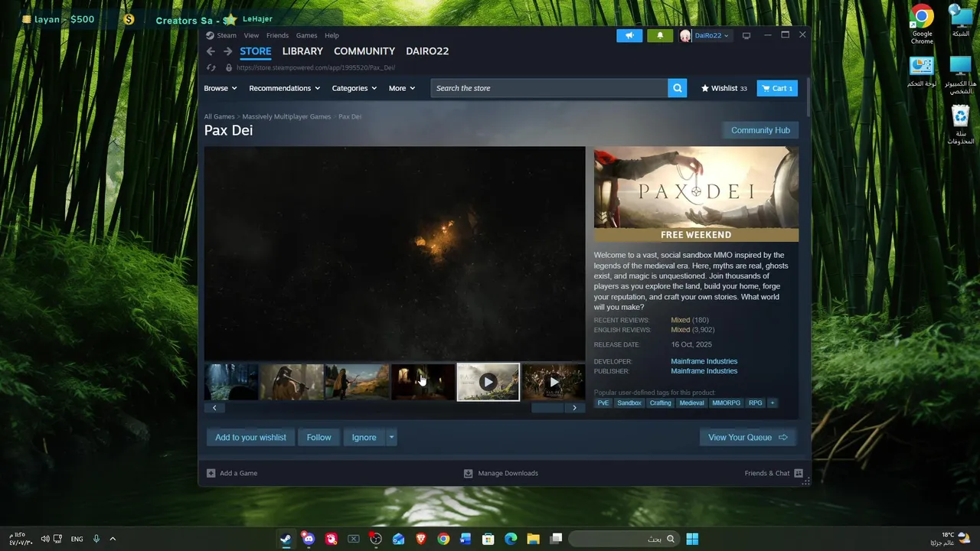Click the padlock icon beside the URL

pos(228,67)
